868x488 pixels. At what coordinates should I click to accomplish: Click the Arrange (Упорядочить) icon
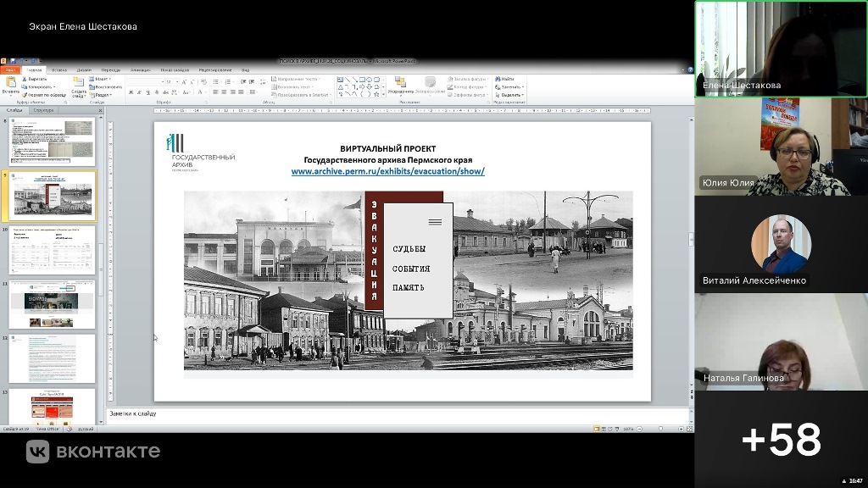pos(400,82)
